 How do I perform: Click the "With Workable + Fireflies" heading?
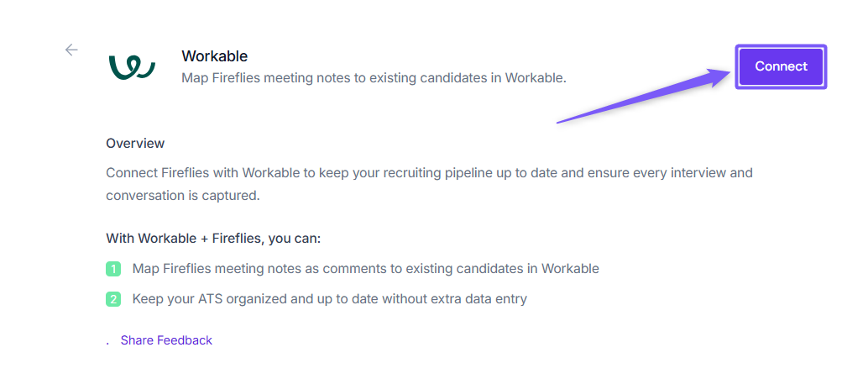[x=213, y=238]
